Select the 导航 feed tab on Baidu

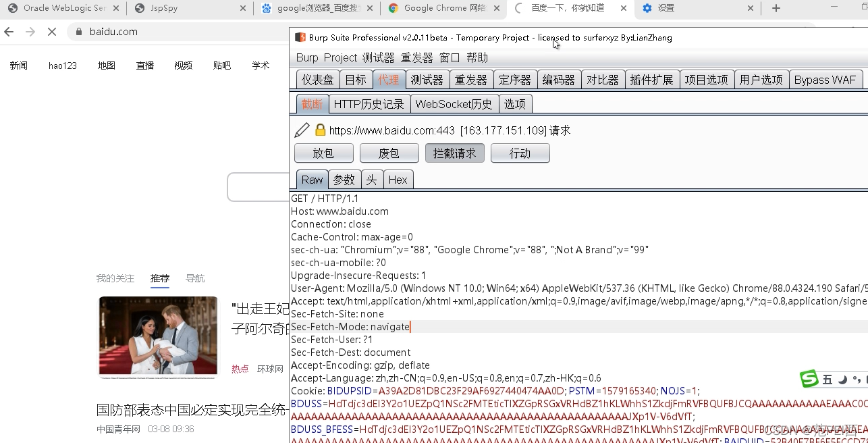(195, 278)
